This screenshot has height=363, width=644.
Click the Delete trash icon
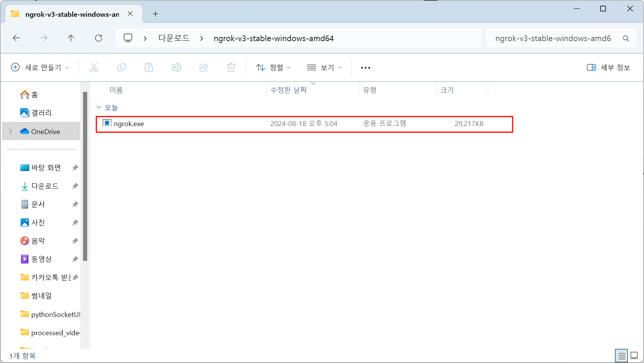click(231, 67)
